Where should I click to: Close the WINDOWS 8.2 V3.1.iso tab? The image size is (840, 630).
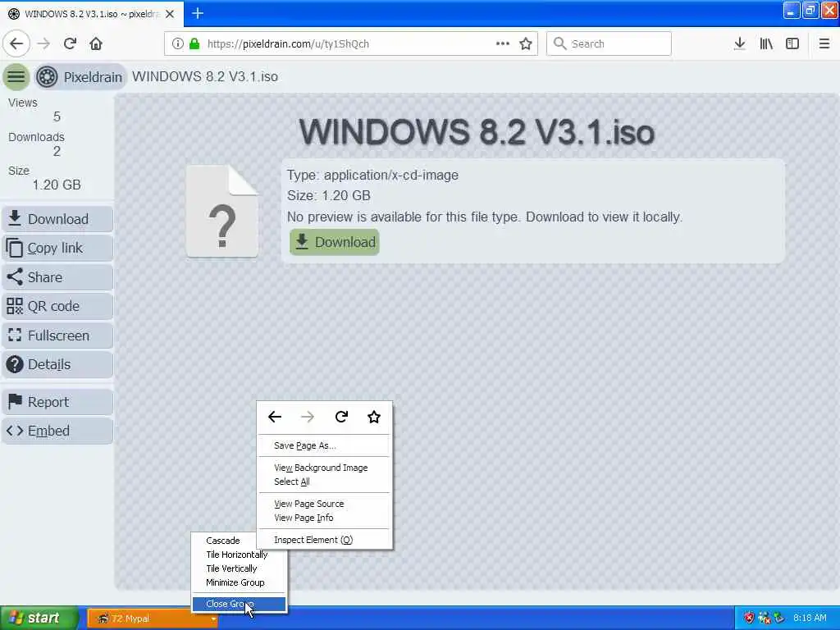tap(170, 14)
